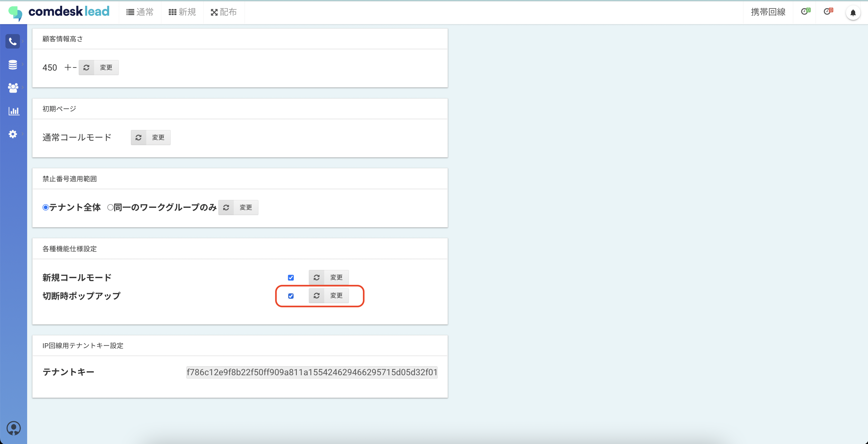Click the clock icon with red badge
The width and height of the screenshot is (868, 444).
pyautogui.click(x=828, y=12)
